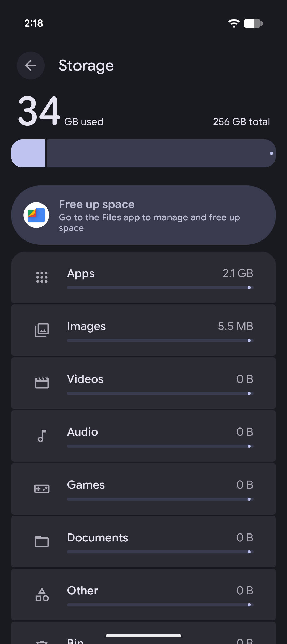This screenshot has height=644, width=287.
Task: Open the Games storage category
Action: pos(143,489)
